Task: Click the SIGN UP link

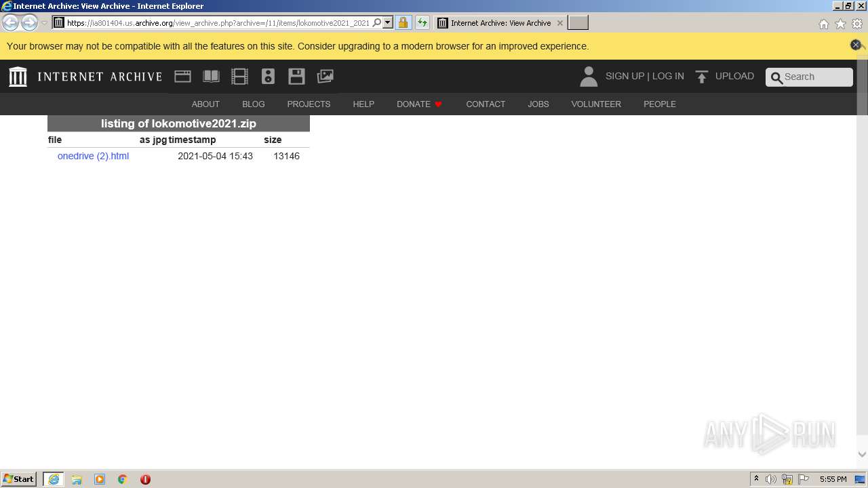Action: 625,76
